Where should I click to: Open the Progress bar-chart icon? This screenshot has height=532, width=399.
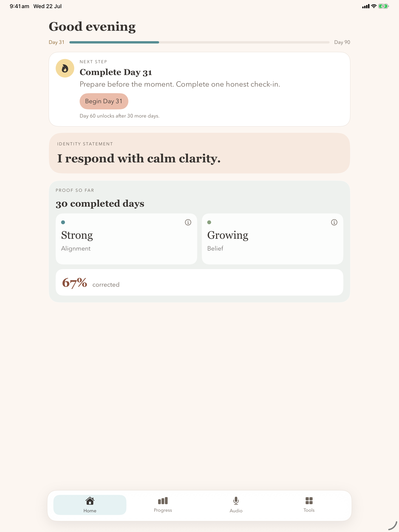pos(163,501)
